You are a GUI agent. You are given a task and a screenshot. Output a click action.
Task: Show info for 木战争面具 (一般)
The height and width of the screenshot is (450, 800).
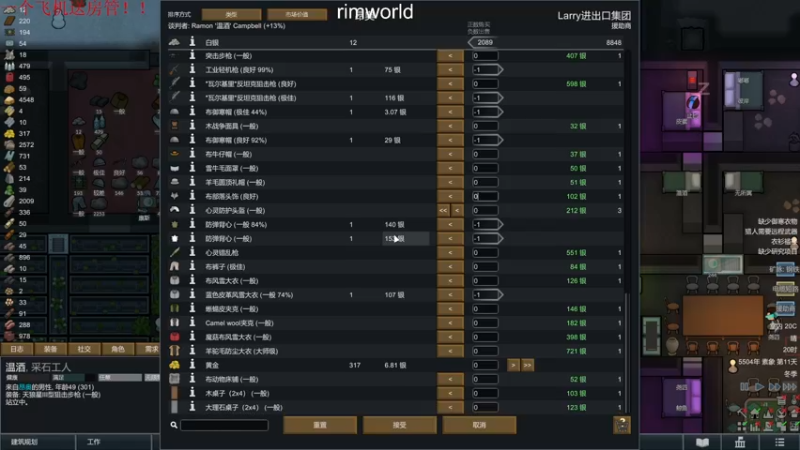(192, 126)
